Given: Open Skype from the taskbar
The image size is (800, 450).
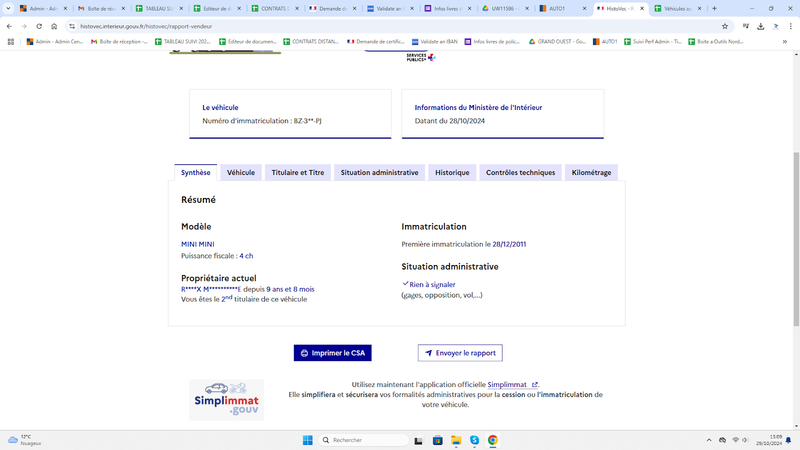Looking at the screenshot, I should tap(474, 440).
